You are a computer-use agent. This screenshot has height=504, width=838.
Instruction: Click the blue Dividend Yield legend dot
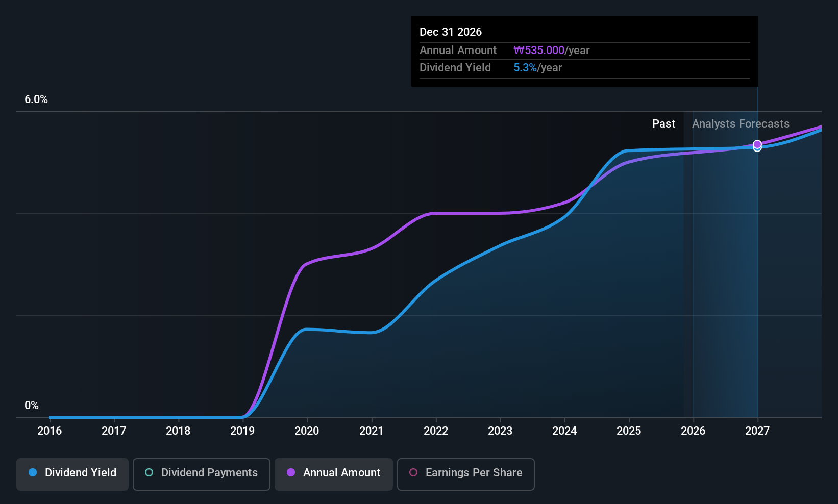click(33, 472)
